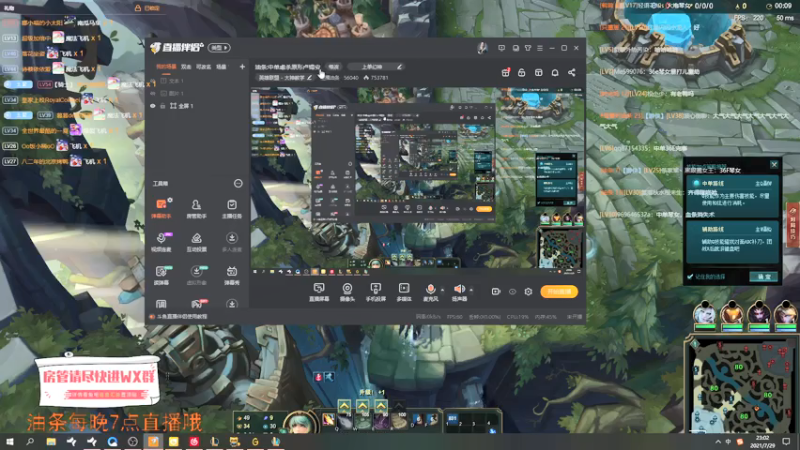Switch to the third scene tab
This screenshot has width=800, height=450.
click(204, 67)
